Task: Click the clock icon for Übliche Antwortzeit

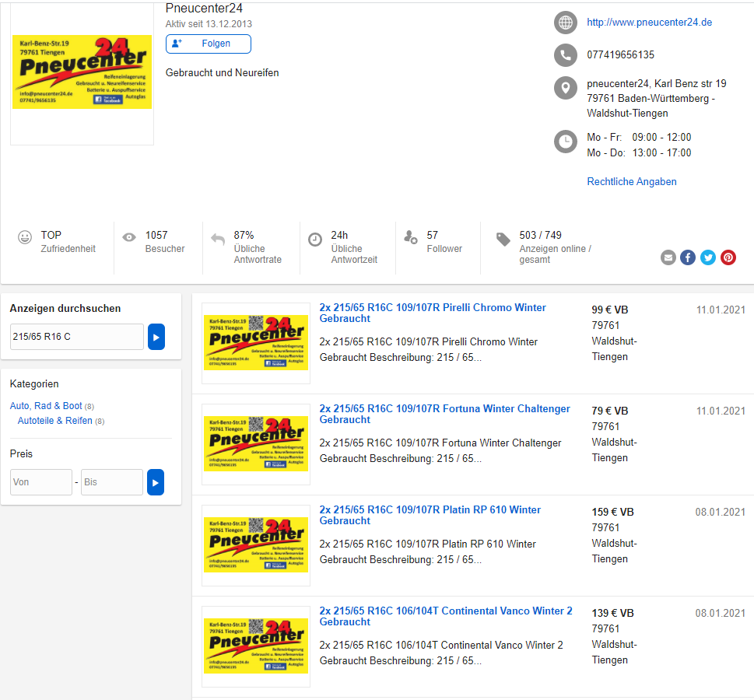Action: click(x=315, y=239)
